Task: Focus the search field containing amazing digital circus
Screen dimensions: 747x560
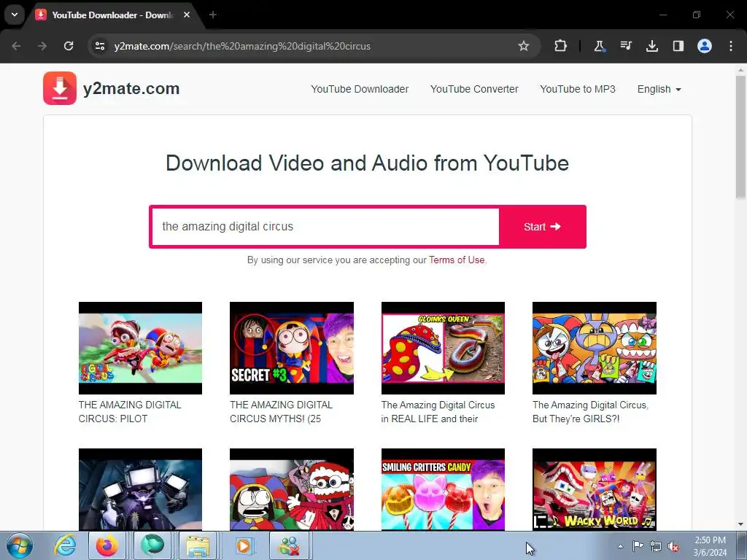Action: [x=325, y=227]
